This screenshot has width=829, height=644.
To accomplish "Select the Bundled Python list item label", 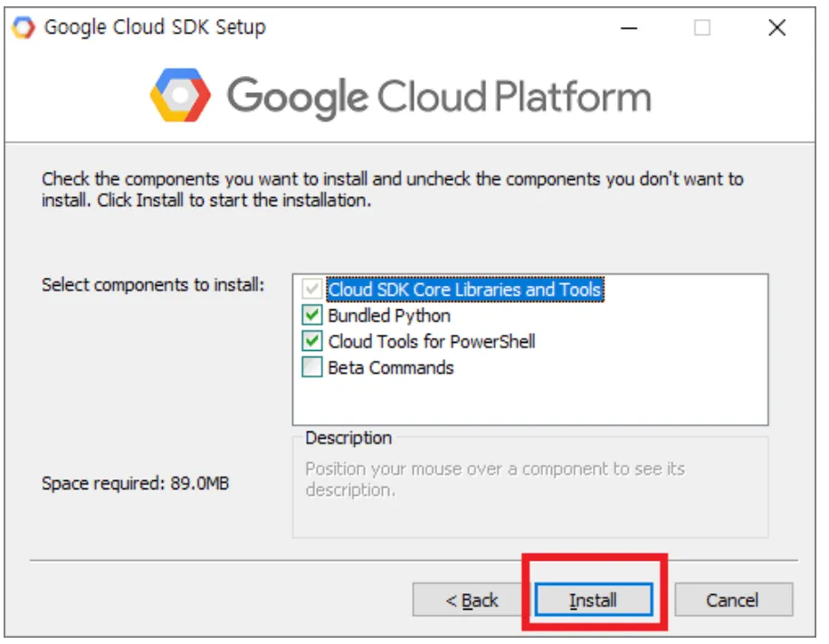I will pos(389,316).
